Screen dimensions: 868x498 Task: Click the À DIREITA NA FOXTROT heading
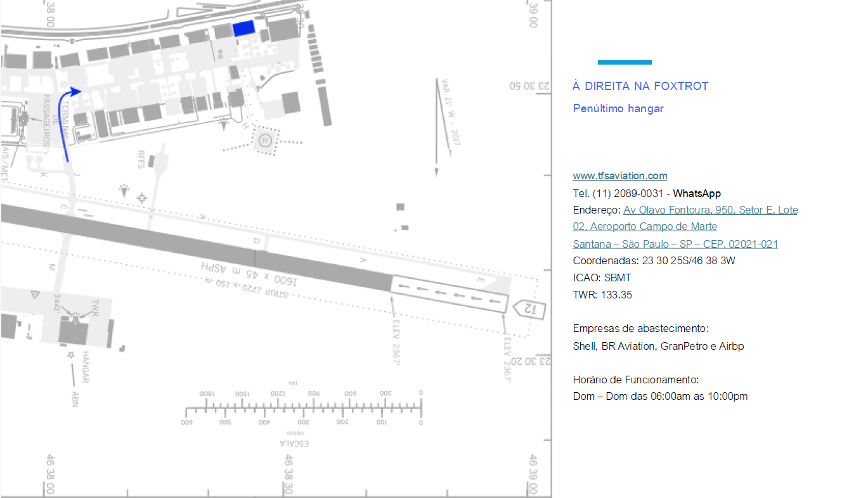coord(640,86)
